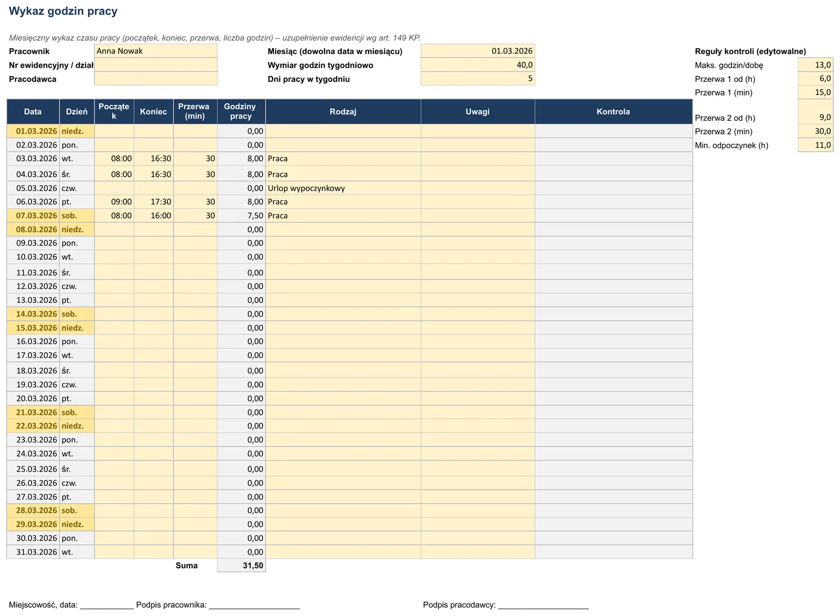Click the Data column header

click(x=33, y=111)
